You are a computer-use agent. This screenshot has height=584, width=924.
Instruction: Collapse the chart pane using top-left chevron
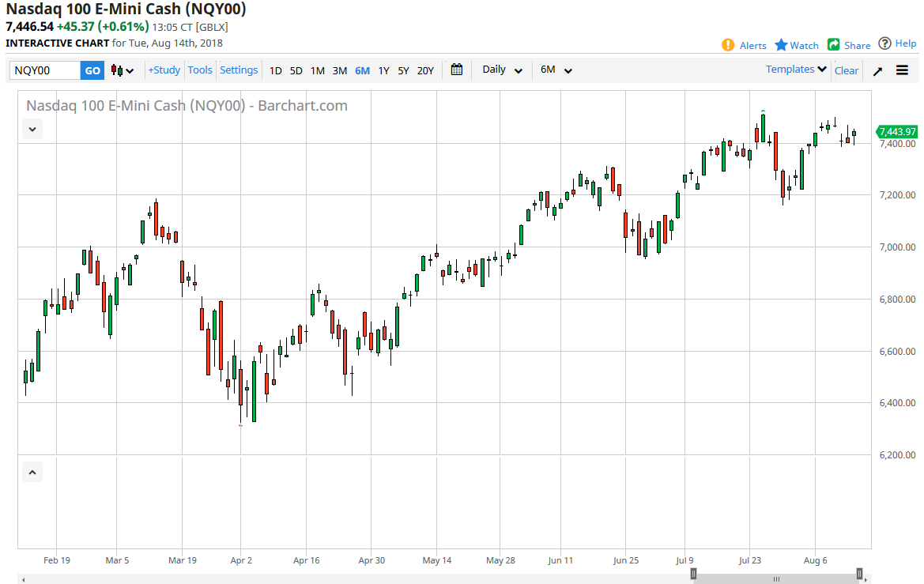pos(32,129)
